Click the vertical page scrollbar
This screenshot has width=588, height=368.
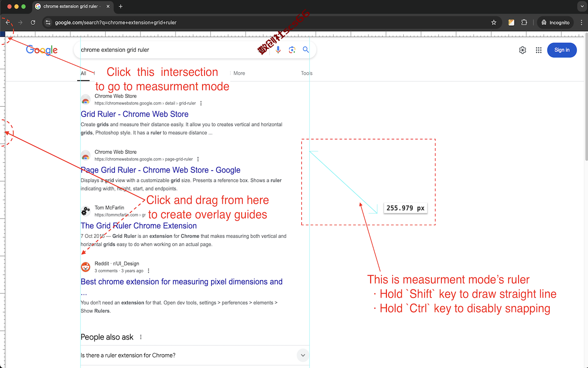[586, 97]
